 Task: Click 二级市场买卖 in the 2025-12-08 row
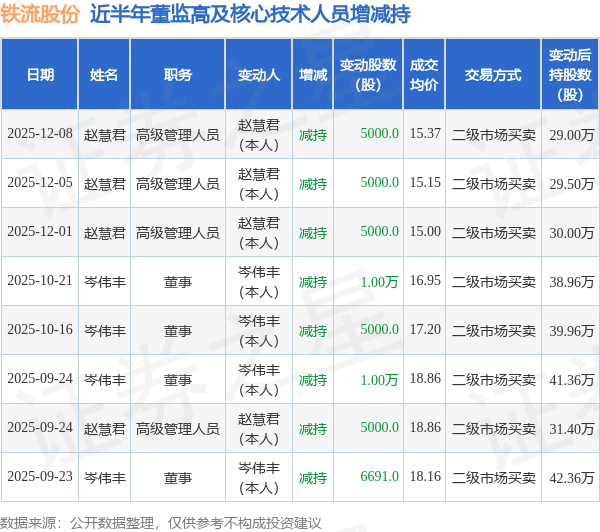tap(494, 135)
